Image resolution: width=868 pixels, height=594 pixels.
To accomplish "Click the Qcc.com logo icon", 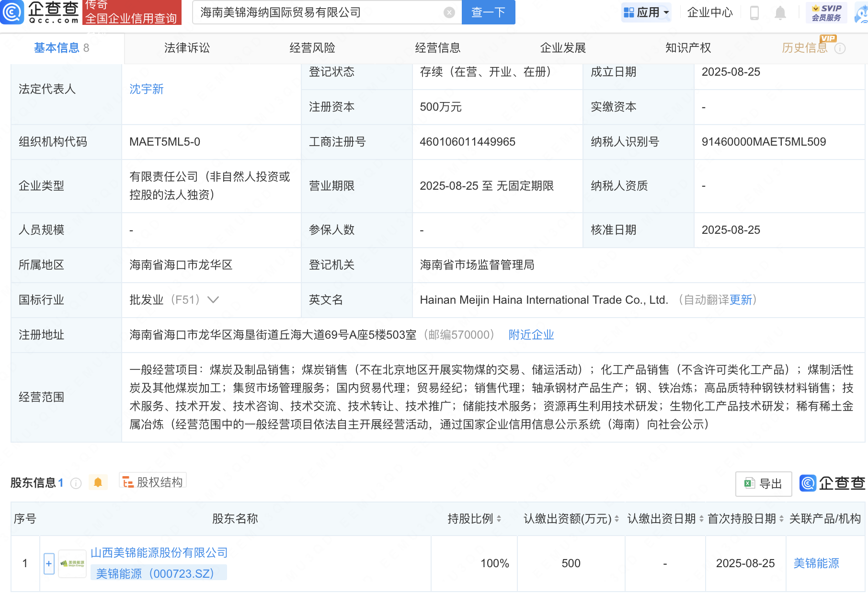I will point(12,12).
